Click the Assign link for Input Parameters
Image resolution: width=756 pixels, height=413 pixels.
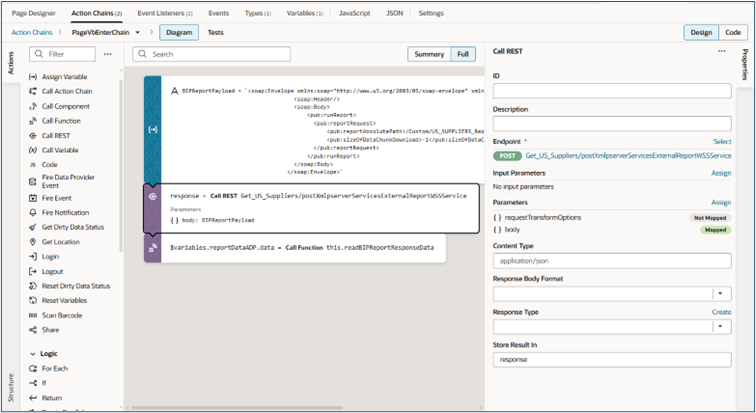[720, 173]
